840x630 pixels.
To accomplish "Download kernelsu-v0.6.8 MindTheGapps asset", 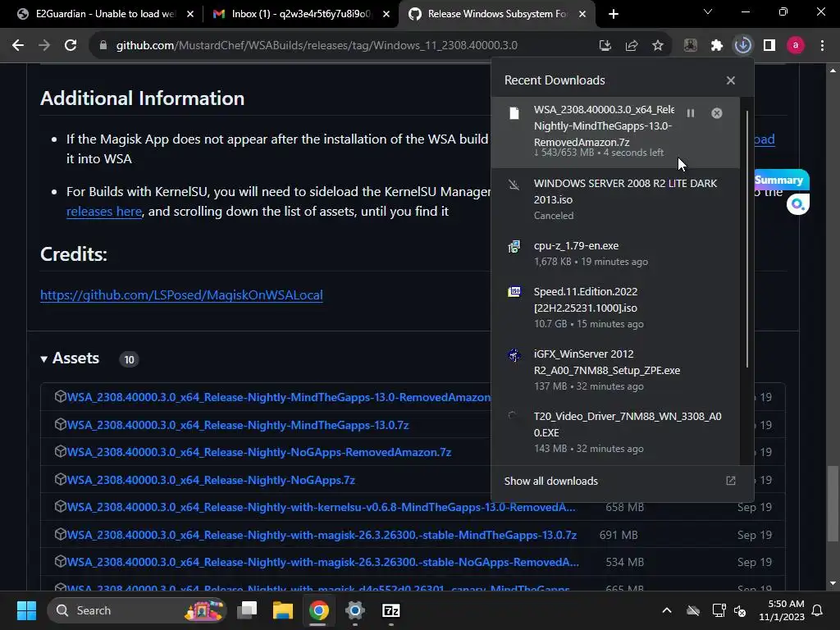I will (x=321, y=507).
